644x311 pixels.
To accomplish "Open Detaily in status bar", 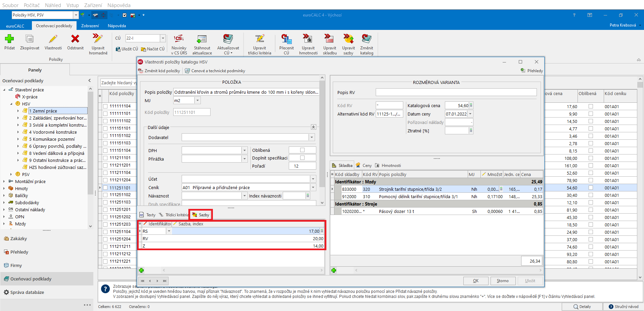I will click(582, 307).
